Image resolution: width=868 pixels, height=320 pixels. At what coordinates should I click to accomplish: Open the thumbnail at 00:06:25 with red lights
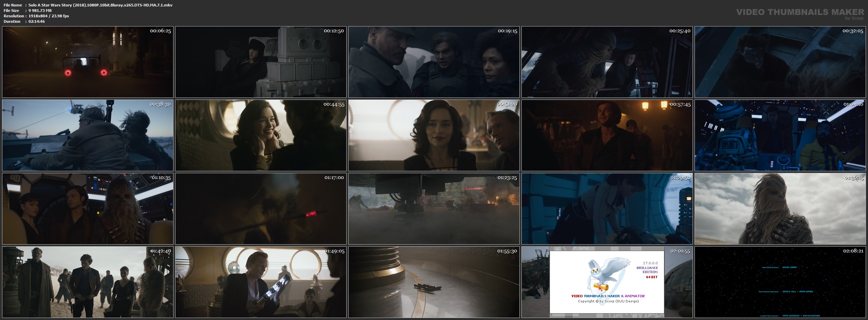[88, 62]
